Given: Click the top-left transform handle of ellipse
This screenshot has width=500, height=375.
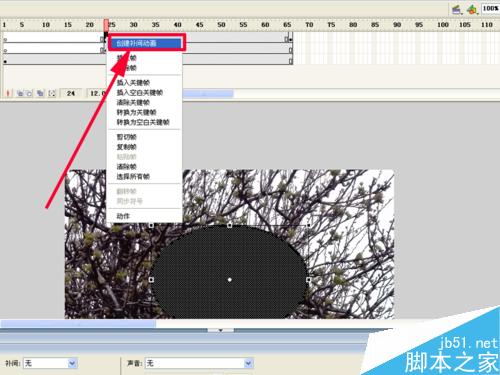Looking at the screenshot, I should (151, 226).
